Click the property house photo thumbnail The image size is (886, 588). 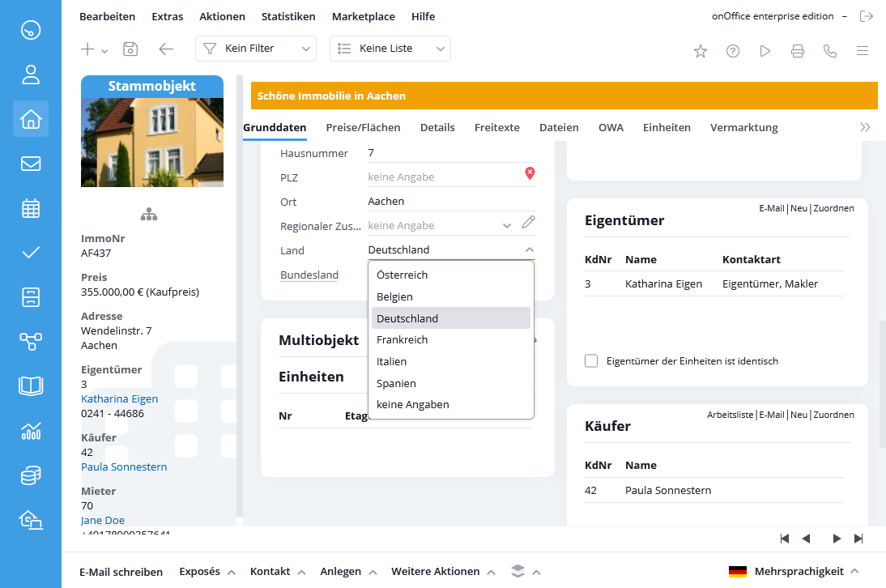[x=152, y=143]
